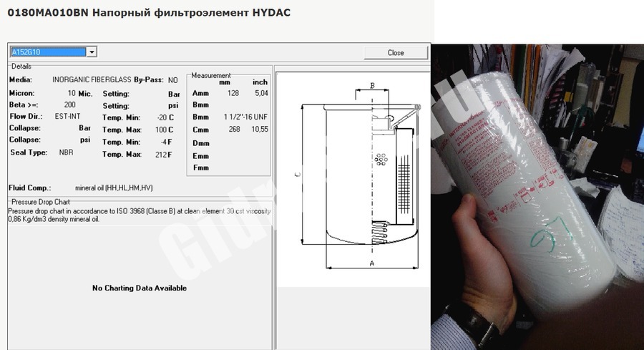
Task: Click the 'Measurement' group label
Action: click(x=210, y=76)
